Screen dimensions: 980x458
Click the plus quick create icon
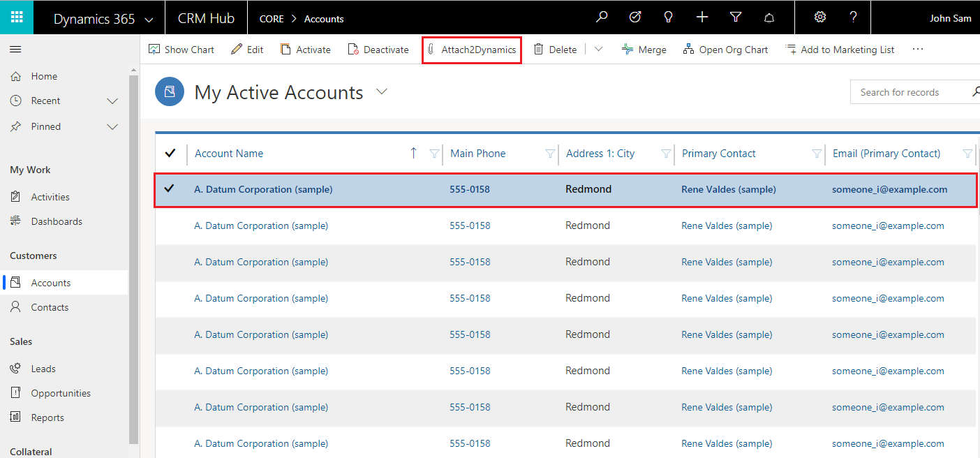tap(702, 17)
